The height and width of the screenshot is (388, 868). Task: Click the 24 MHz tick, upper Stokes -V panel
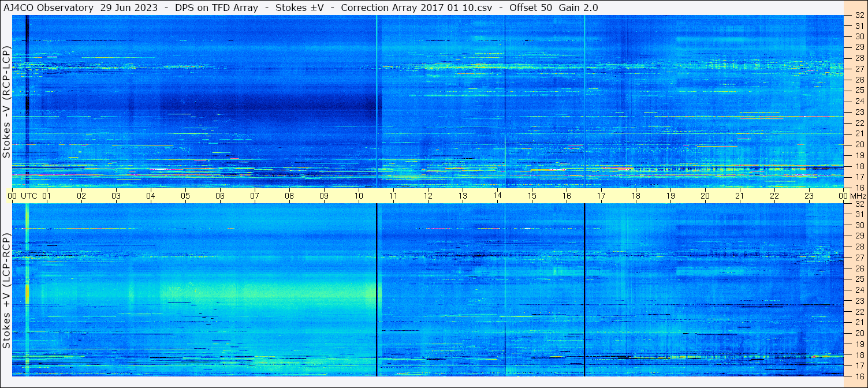pyautogui.click(x=859, y=101)
